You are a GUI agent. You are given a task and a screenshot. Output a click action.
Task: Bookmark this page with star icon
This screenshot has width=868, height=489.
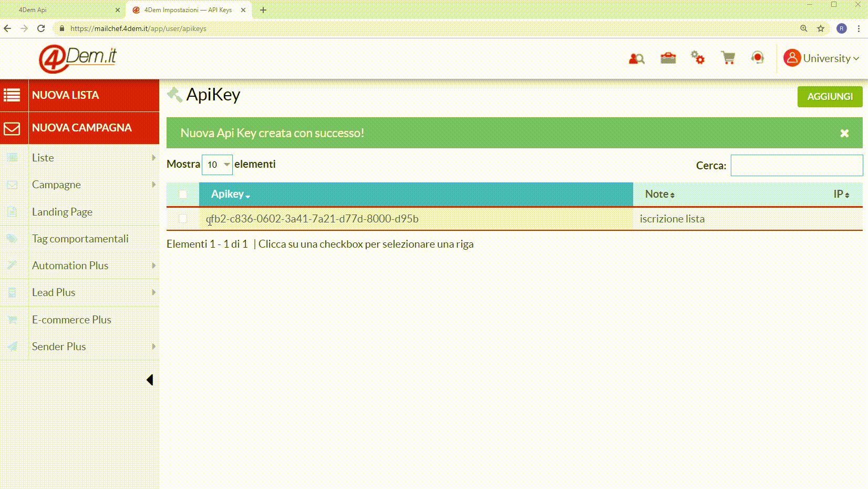(821, 28)
